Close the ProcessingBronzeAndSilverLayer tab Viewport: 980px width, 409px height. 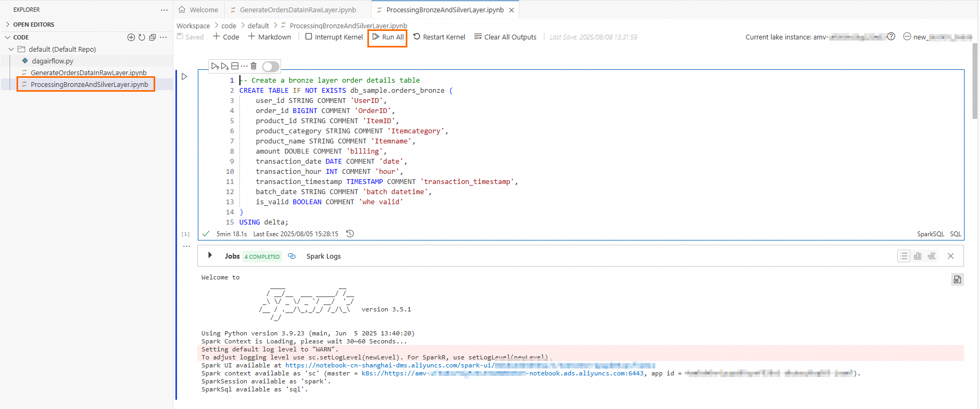(x=512, y=10)
